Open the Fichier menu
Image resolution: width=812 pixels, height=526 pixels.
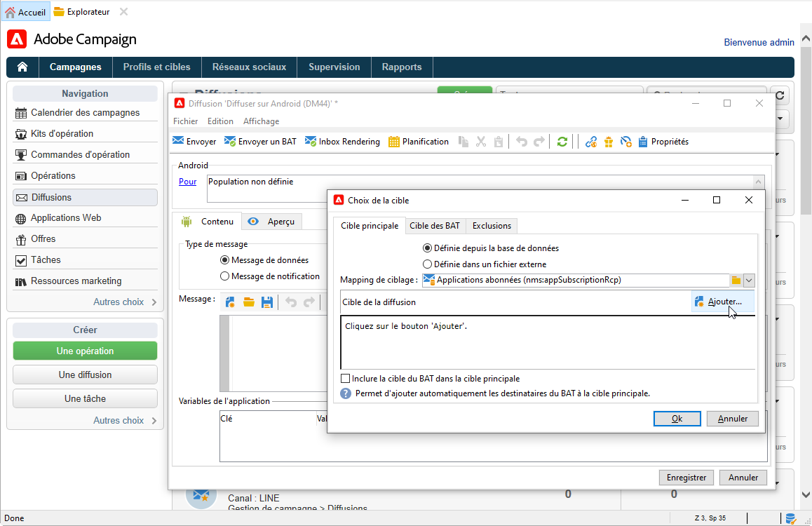(185, 121)
